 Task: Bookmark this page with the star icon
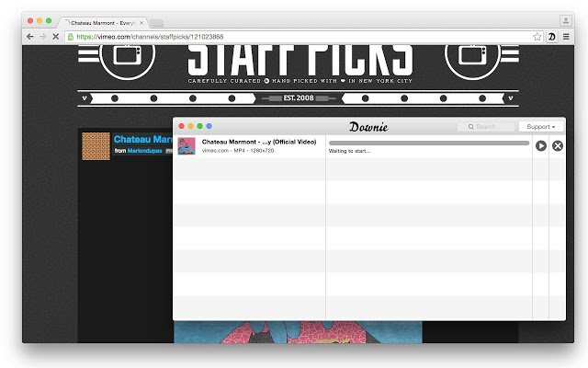tap(537, 37)
